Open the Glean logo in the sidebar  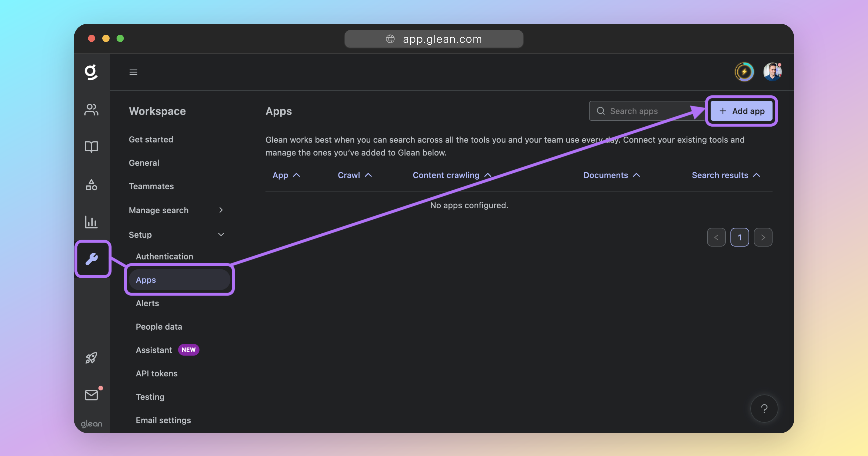coord(91,72)
